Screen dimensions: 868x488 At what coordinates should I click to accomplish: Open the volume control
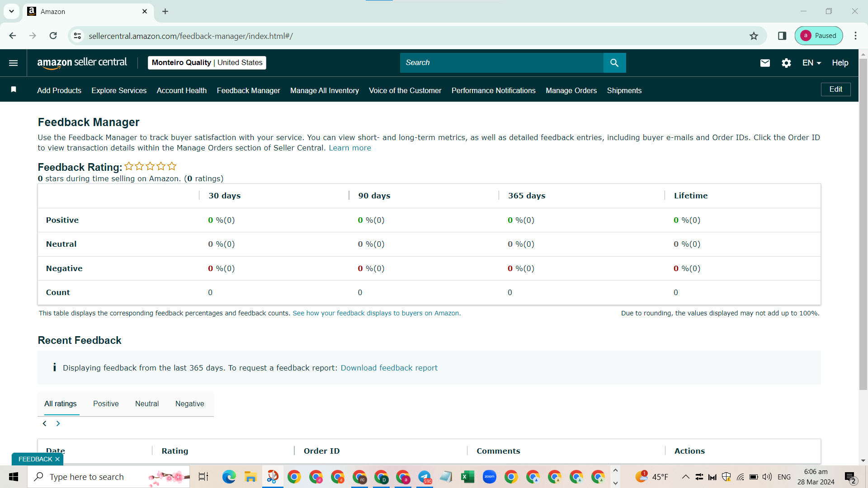[x=767, y=477]
